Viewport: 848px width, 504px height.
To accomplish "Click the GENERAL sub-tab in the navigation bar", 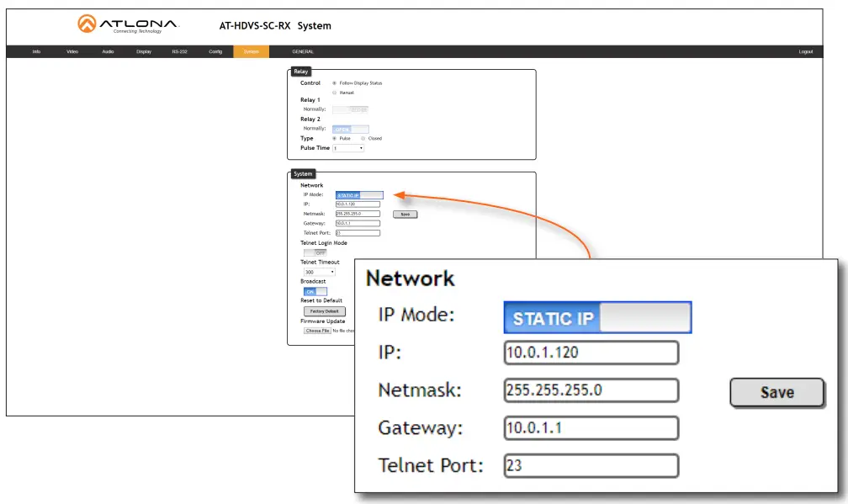I will pyautogui.click(x=303, y=52).
